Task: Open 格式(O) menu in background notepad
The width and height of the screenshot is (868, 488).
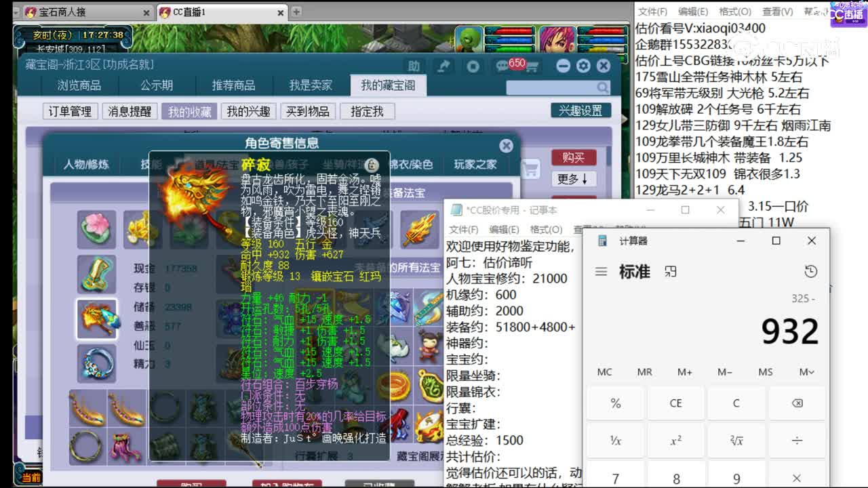Action: [735, 12]
